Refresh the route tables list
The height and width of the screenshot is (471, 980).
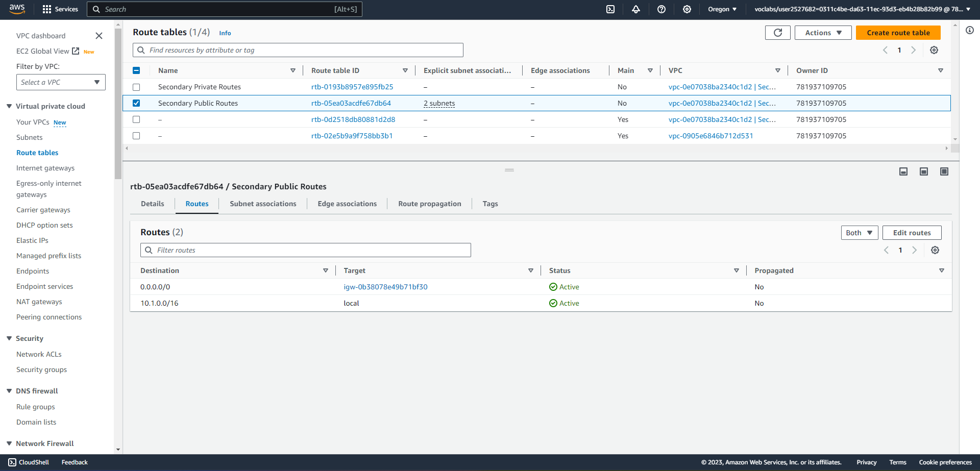[x=777, y=33]
